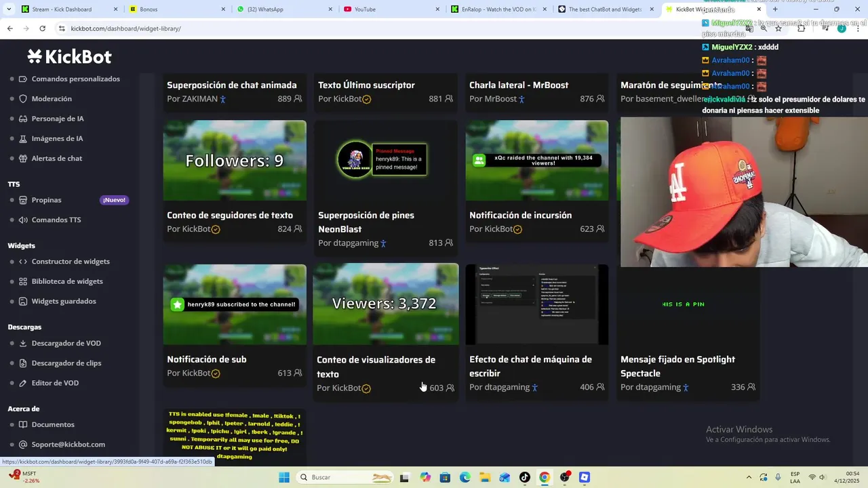This screenshot has height=488, width=868.
Task: Click the address bar URL
Action: click(125, 28)
